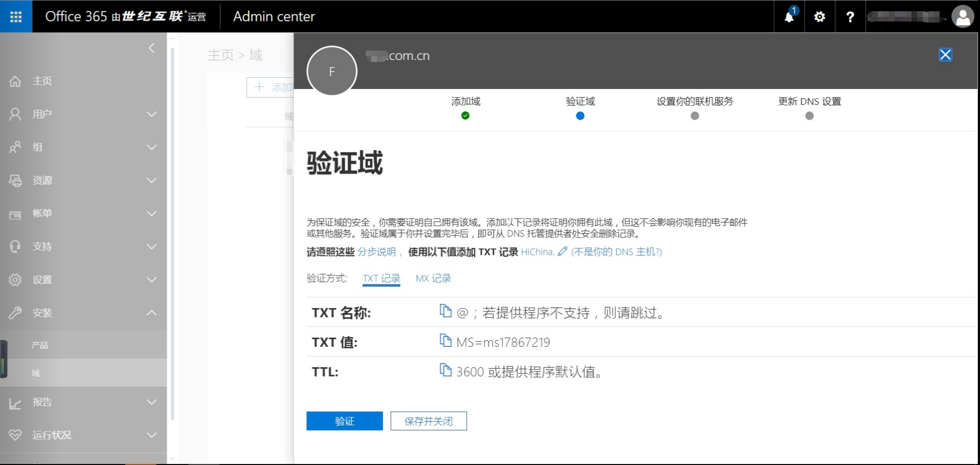Click the sidebar vertical scrollbar
980x465 pixels.
(x=172, y=233)
